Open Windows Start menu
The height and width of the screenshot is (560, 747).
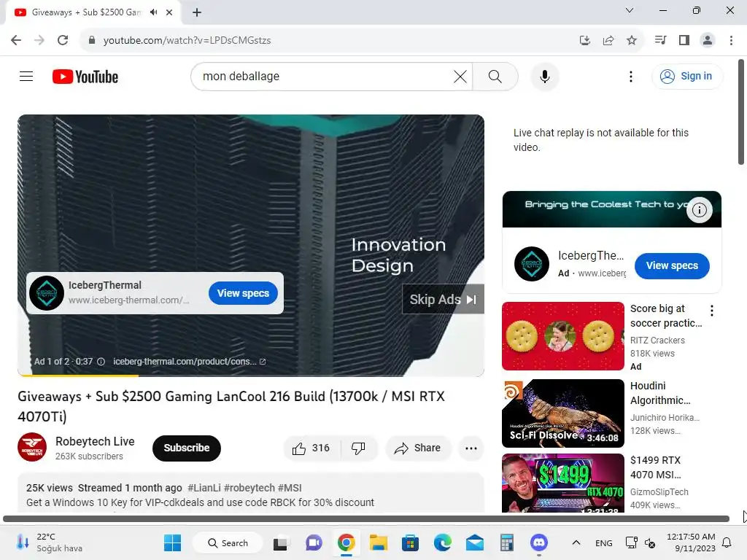click(x=172, y=542)
